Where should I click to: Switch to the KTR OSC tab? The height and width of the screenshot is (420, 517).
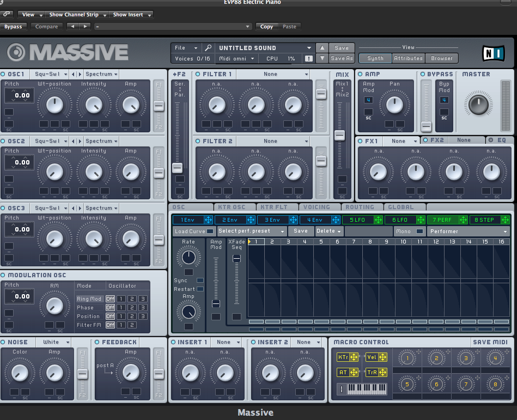[235, 207]
